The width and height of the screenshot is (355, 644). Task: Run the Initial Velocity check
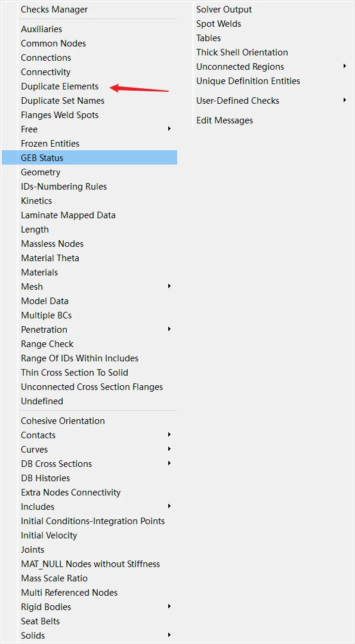(x=49, y=535)
